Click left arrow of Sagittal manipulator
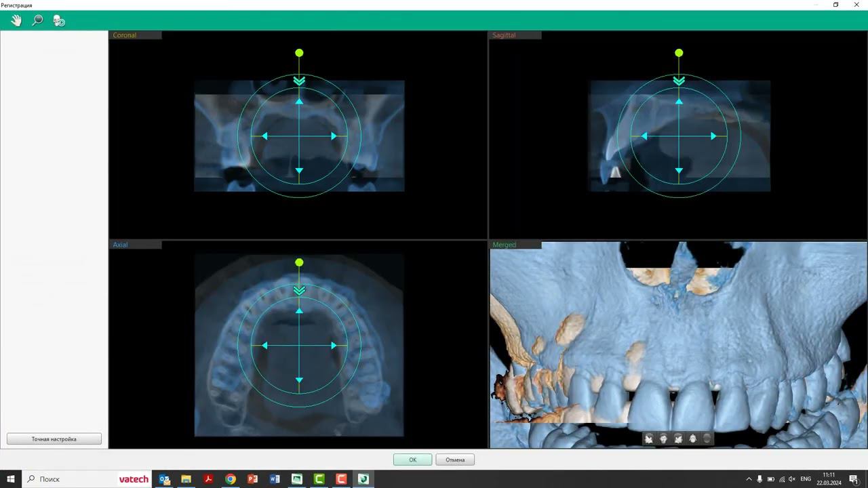Screen dimensions: 868x488 pyautogui.click(x=644, y=136)
